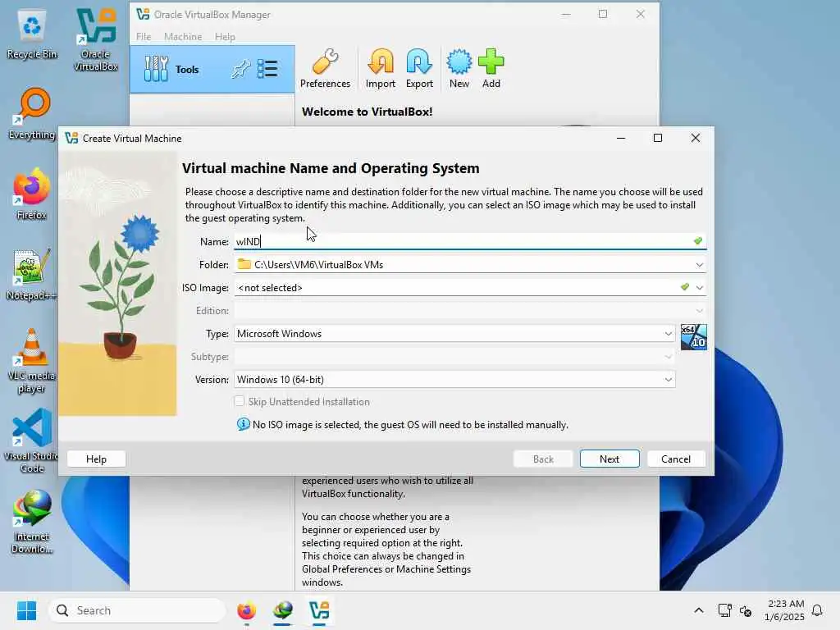Click the Help button in the dialog
Screen dimensions: 840x630
coord(97,459)
